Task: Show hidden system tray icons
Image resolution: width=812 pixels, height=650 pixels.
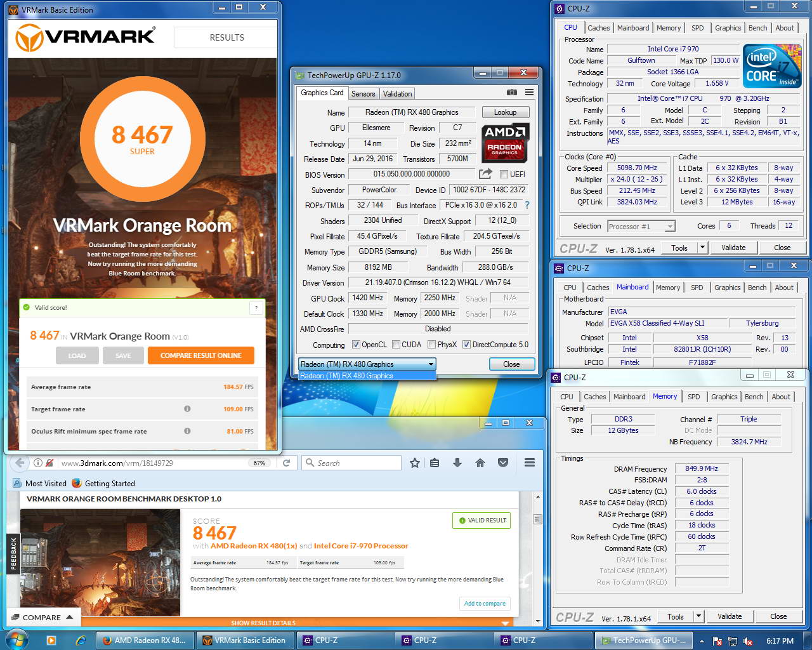Action: (702, 641)
